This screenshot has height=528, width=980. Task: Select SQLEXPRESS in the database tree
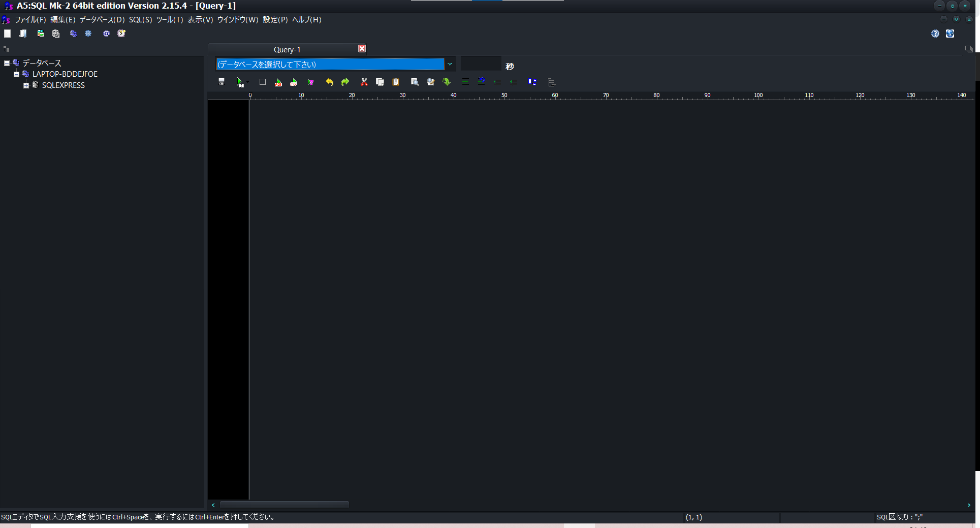point(64,85)
